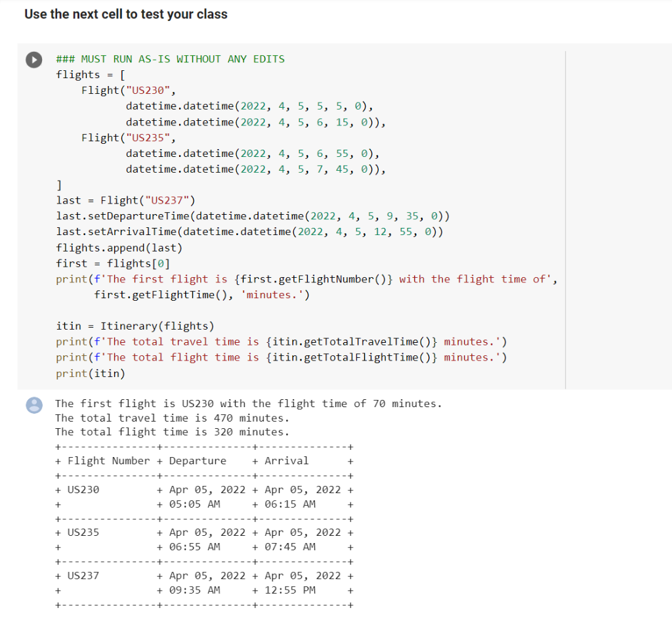Image resolution: width=672 pixels, height=635 pixels.
Task: Click the play icon in the cell gutter
Action: pyautogui.click(x=33, y=60)
